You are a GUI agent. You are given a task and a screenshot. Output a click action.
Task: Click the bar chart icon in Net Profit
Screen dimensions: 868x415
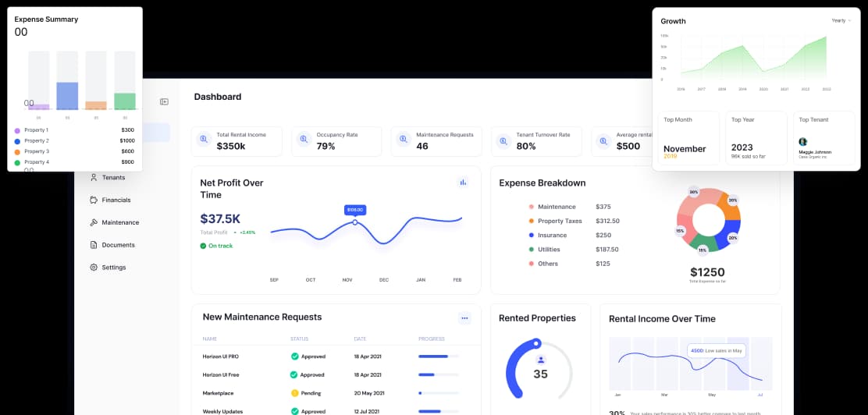click(x=463, y=182)
